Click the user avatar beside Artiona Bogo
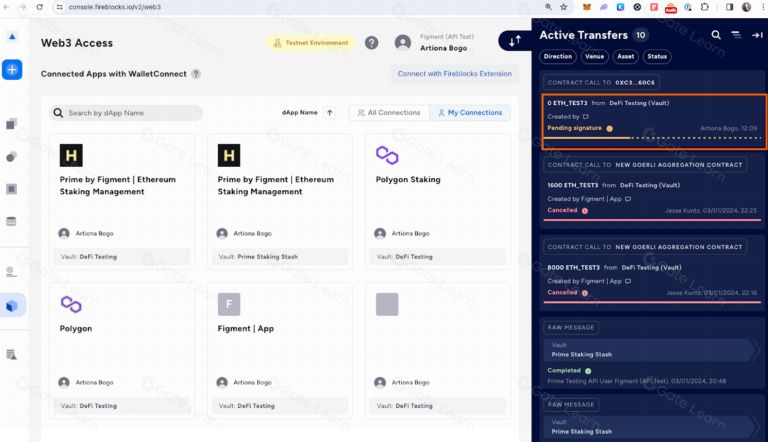The height and width of the screenshot is (442, 768). 403,43
